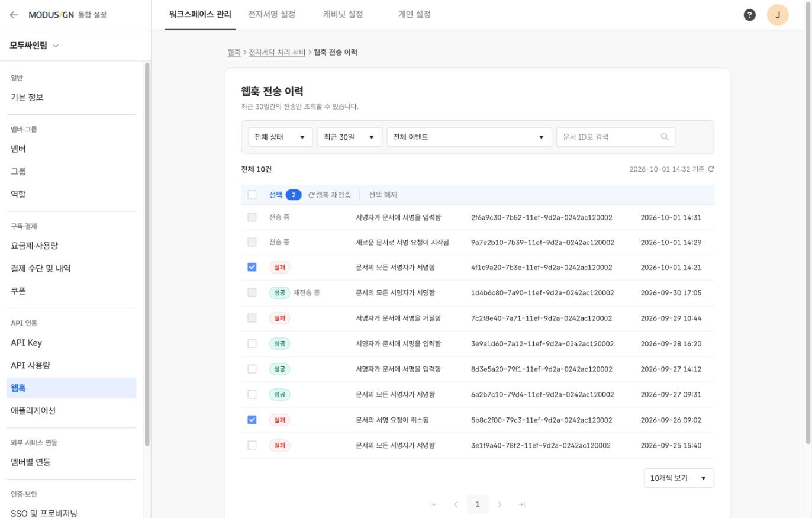Screen dimensions: 812x518
Task: Toggle the select-all header checkbox
Action: 252,195
